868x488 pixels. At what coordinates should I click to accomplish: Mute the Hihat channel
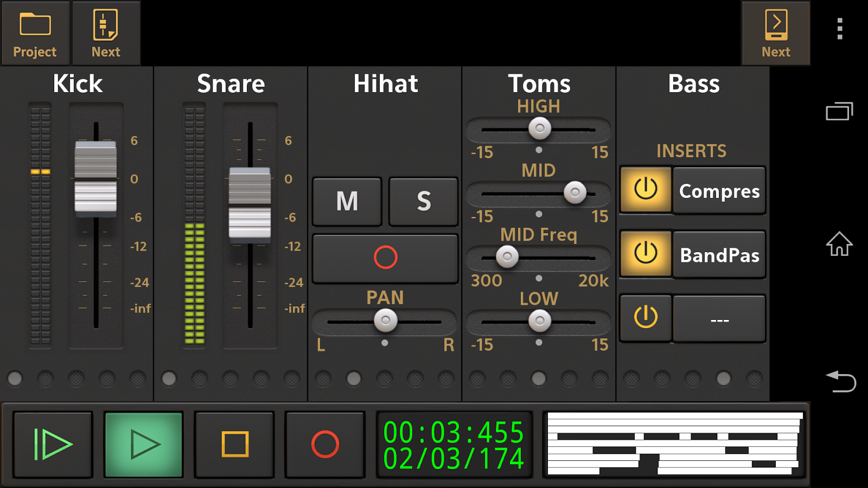pos(347,201)
